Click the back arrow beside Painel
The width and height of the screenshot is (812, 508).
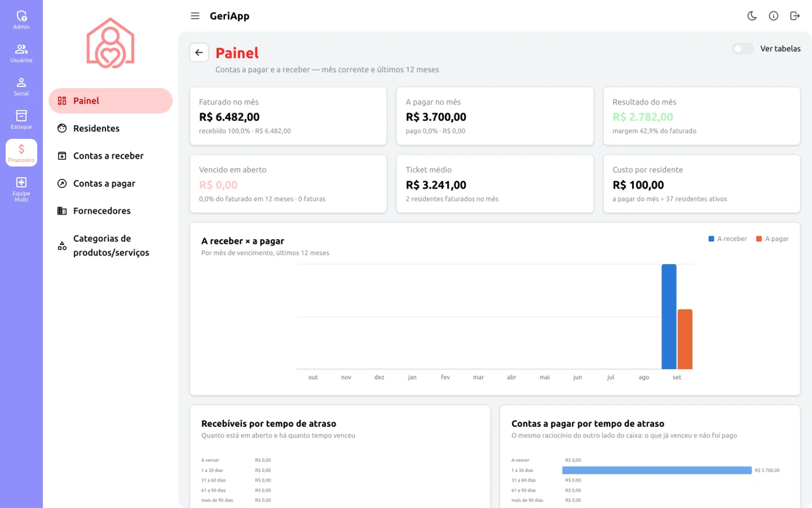coord(199,53)
